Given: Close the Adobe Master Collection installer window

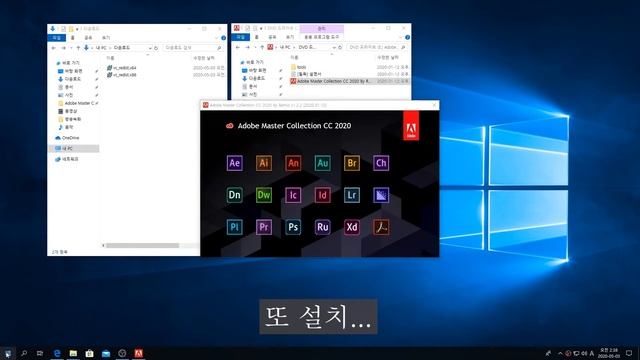Looking at the screenshot, I should [434, 105].
